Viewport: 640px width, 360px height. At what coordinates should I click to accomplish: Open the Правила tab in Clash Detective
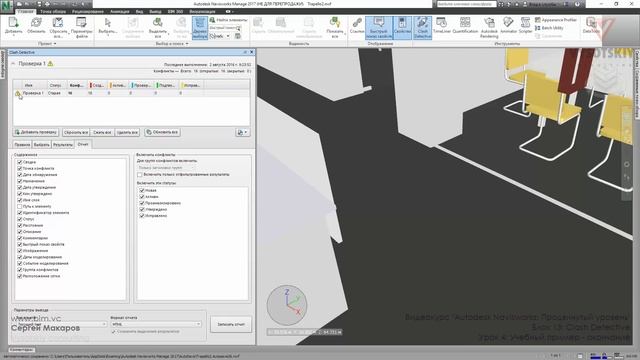[22, 144]
